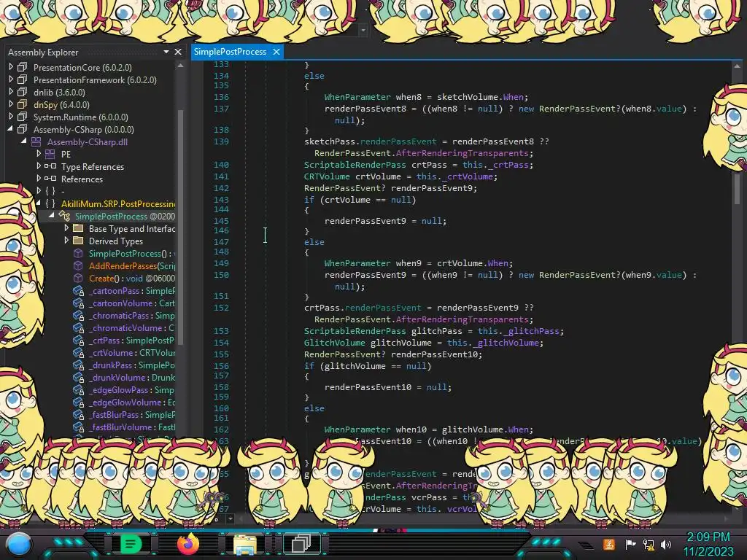747x560 pixels.
Task: Click the System.Runtime assembly icon
Action: pos(23,117)
